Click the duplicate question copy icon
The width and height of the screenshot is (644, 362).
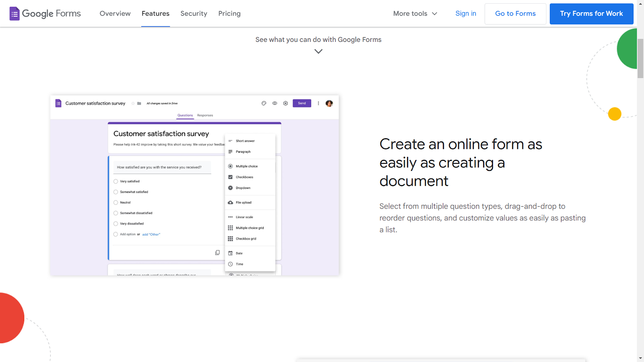point(217,253)
